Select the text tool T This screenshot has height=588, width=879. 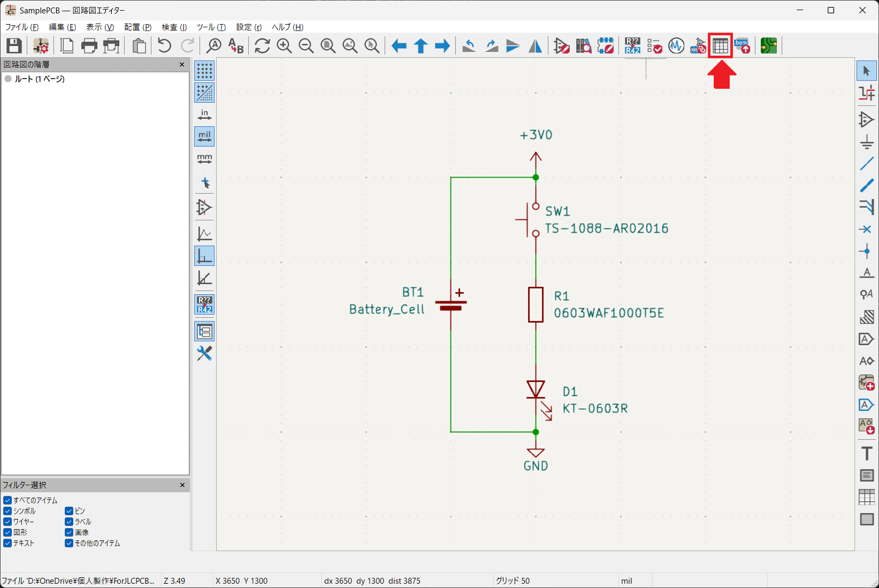867,453
